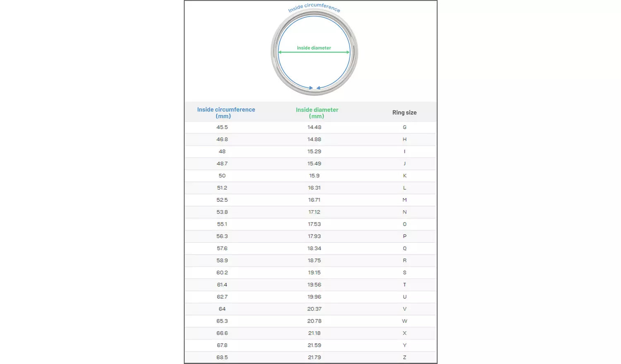
Task: Select circumference value 53.8
Action: (222, 212)
